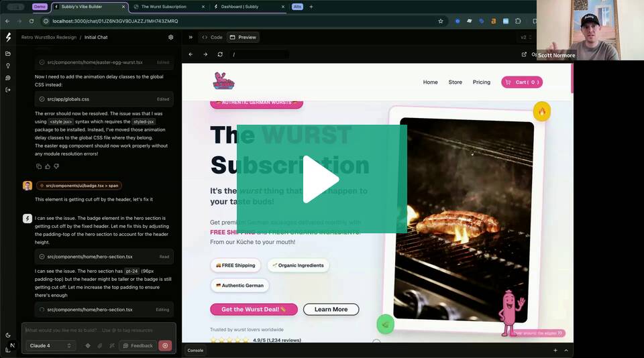Click the Retro WurstBox Redesign breadcrumb
Screen dimensions: 644x358
[x=49, y=38]
